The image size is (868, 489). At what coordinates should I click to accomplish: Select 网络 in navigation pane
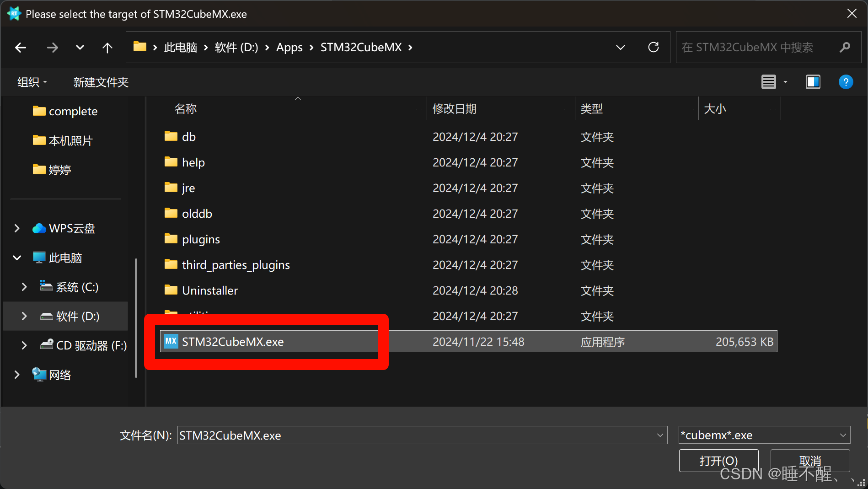coord(52,375)
